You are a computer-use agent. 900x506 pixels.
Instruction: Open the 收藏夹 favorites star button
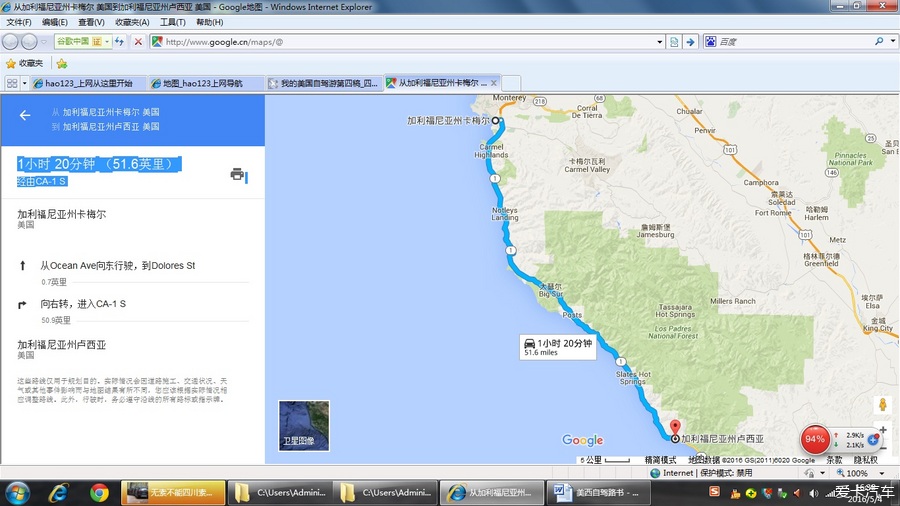tap(24, 63)
